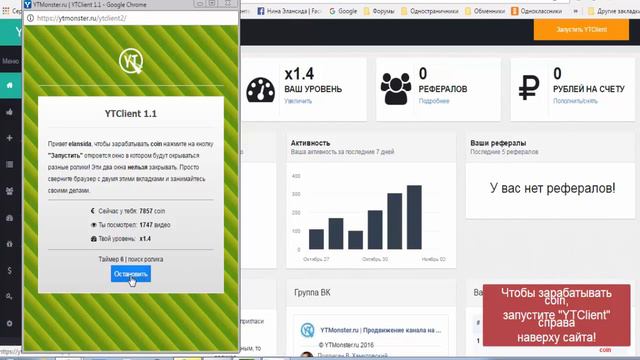Click the Подробнее link under Рефералов
640x360 pixels.
pos(434,101)
